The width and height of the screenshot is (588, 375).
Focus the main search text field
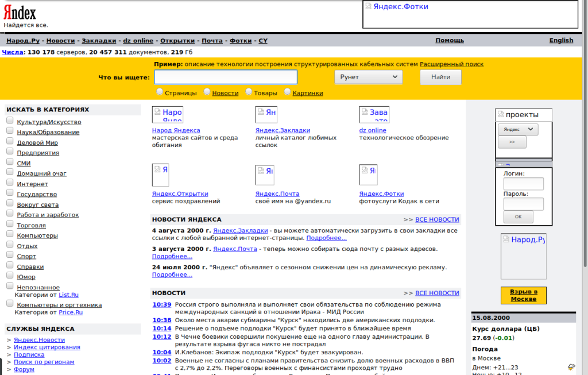pos(226,77)
